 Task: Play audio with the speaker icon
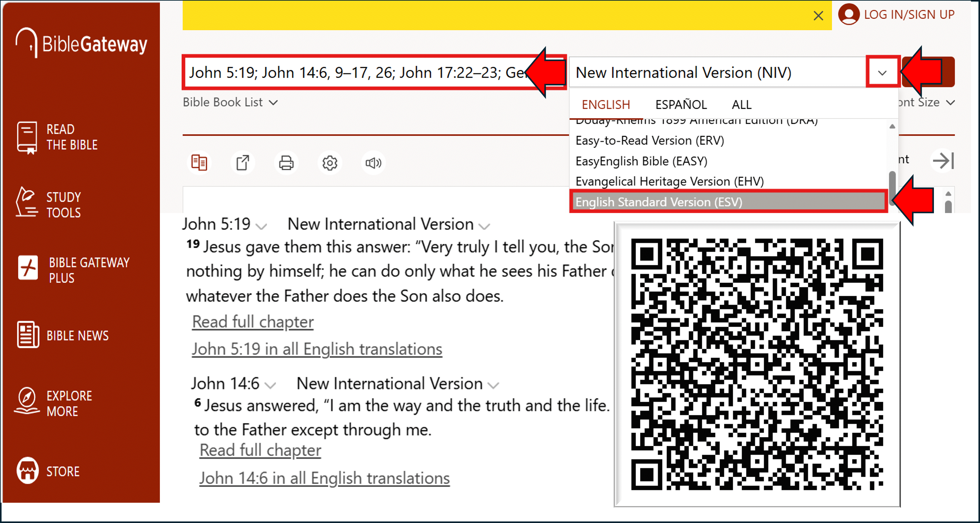pos(373,163)
